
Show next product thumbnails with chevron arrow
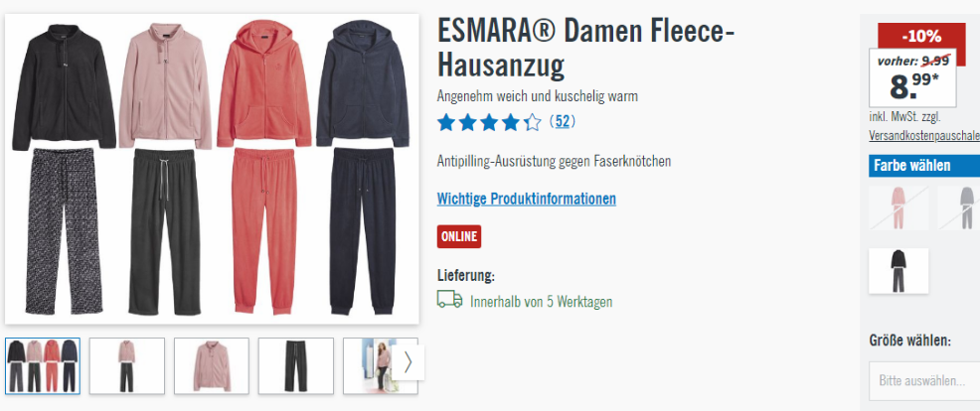[x=408, y=362]
